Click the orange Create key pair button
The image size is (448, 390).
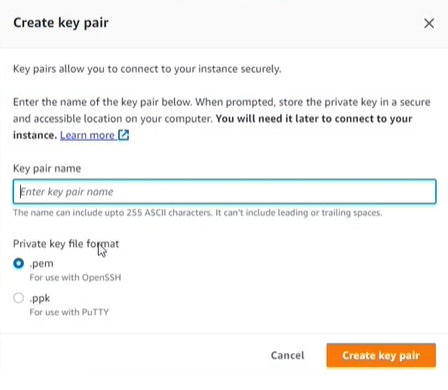pos(381,355)
